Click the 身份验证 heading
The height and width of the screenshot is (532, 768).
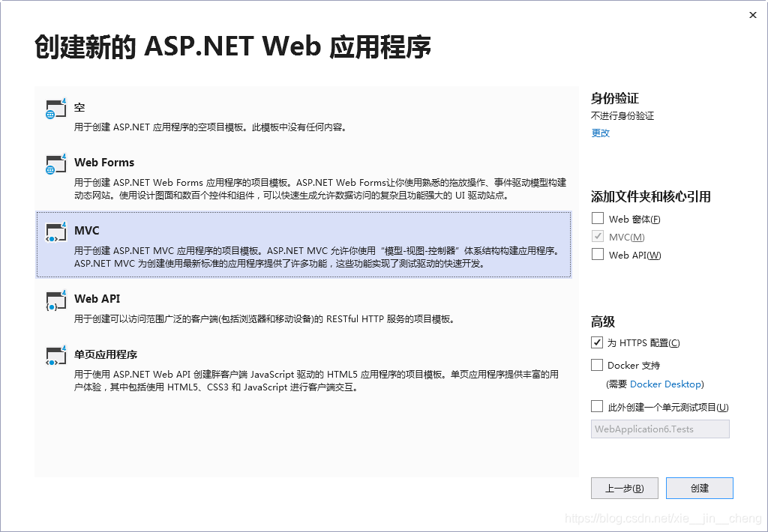pos(615,98)
